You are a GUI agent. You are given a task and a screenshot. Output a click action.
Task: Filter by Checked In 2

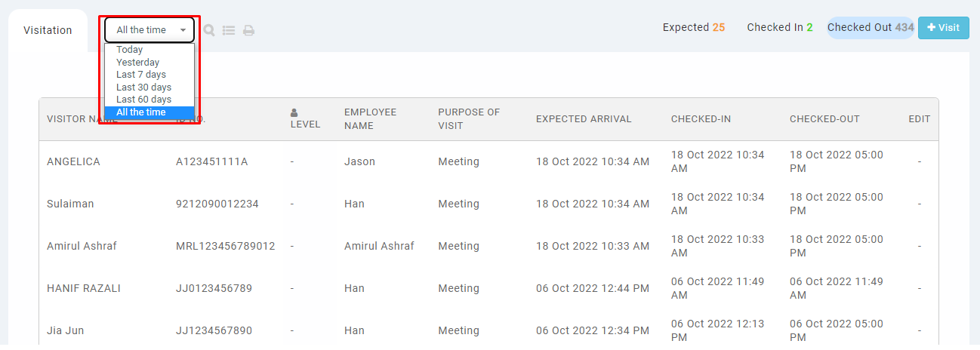[779, 28]
